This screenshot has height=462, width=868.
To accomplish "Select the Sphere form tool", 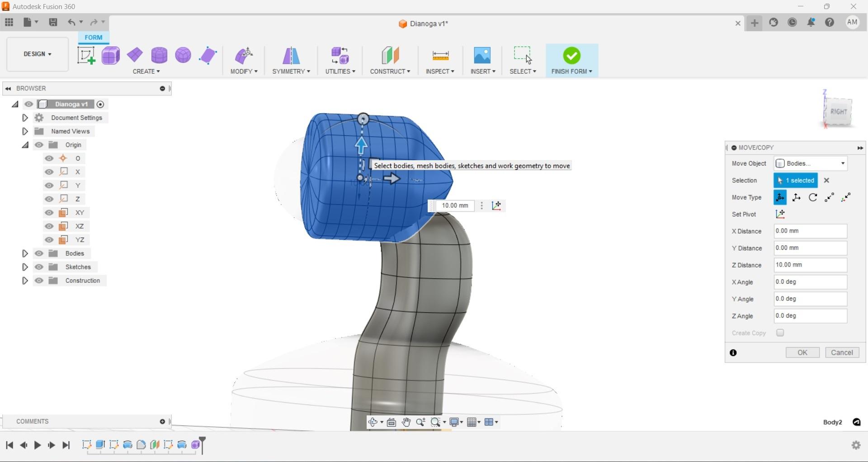I will tap(183, 55).
